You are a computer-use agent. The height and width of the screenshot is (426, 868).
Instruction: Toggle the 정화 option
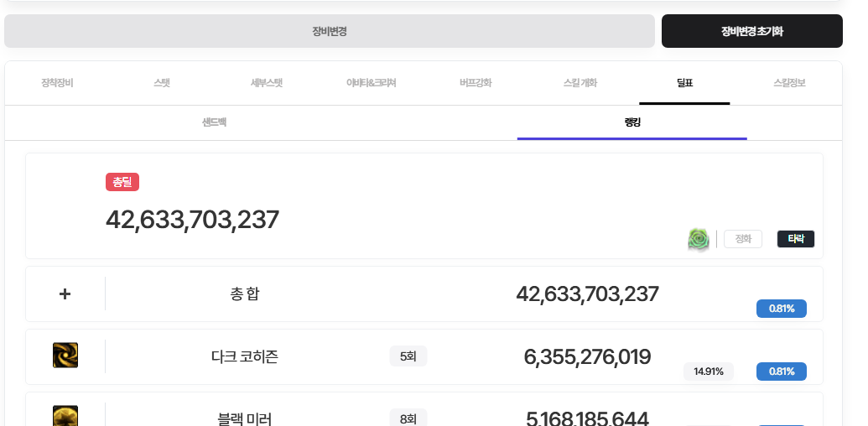coord(743,239)
